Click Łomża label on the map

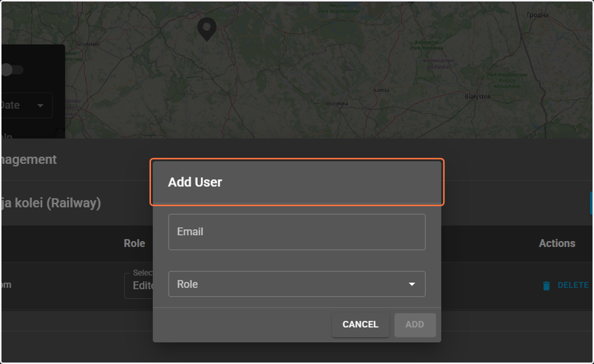382,90
